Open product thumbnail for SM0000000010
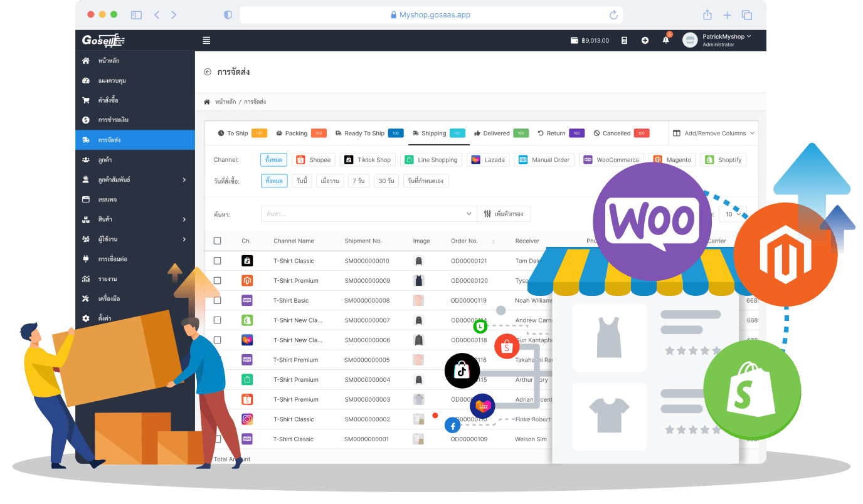The image size is (863, 504). (x=418, y=261)
